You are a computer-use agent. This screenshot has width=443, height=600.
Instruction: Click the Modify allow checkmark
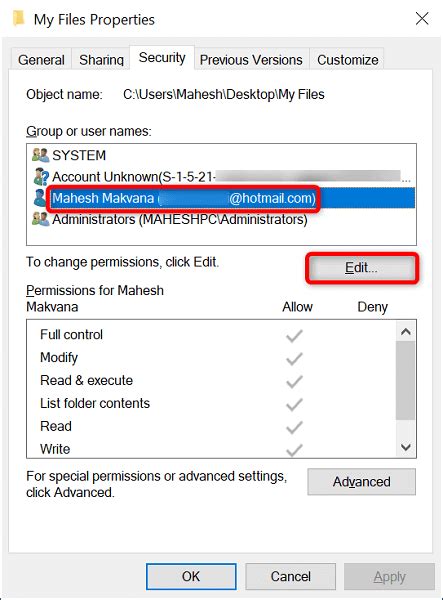(x=294, y=359)
